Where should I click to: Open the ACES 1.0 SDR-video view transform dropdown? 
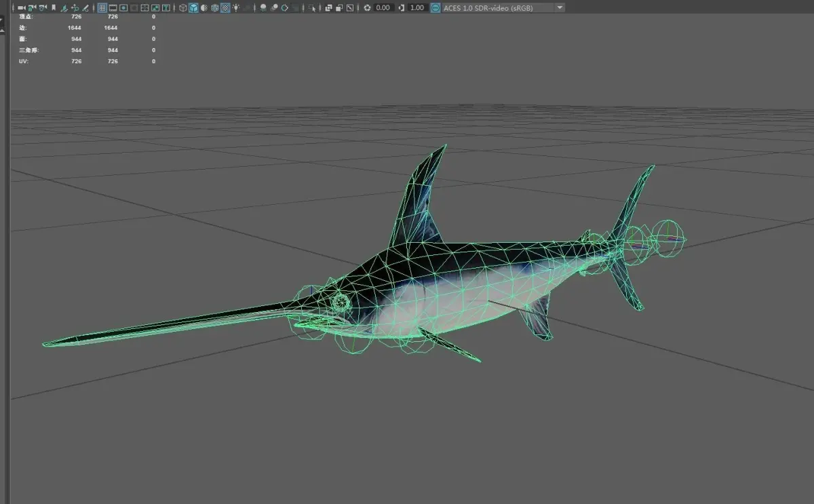[x=503, y=7]
